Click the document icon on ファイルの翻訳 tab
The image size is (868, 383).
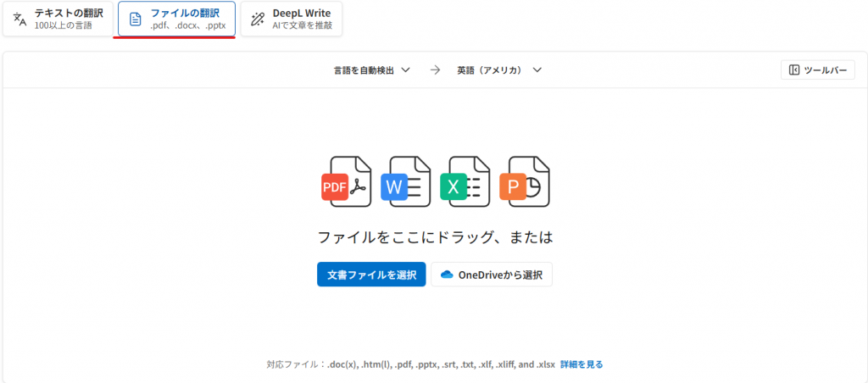point(135,19)
